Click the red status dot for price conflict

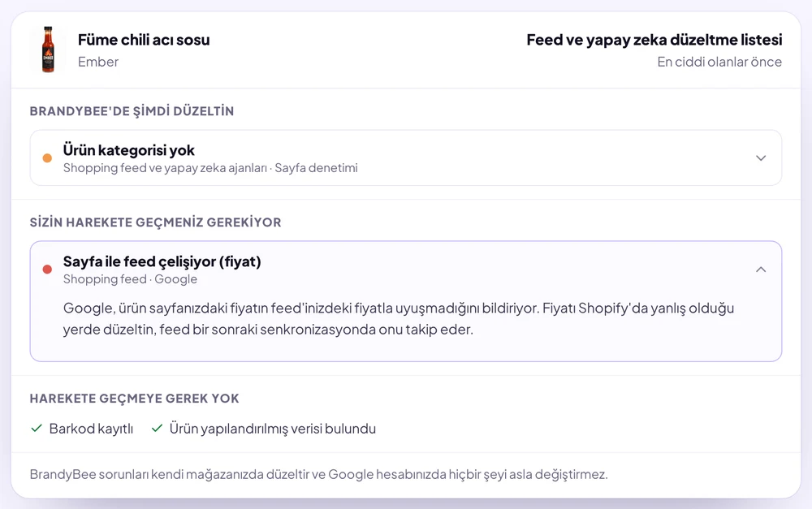47,270
